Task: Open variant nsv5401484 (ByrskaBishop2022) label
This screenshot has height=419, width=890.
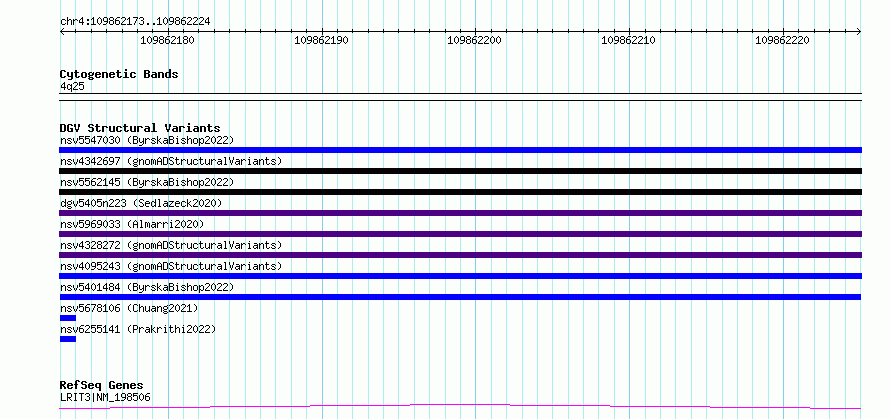Action: click(146, 287)
